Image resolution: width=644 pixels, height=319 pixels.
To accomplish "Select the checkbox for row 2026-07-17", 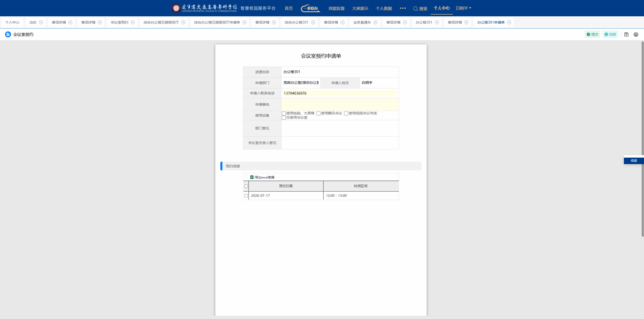I will coord(246,196).
